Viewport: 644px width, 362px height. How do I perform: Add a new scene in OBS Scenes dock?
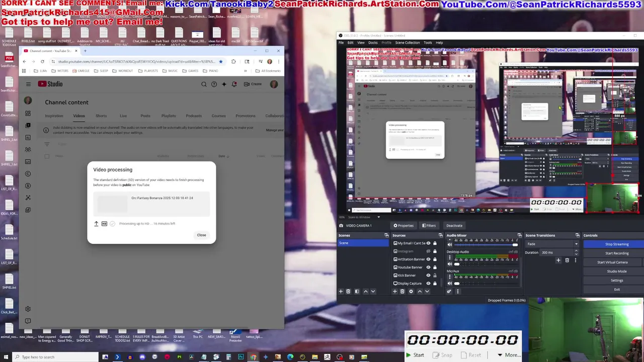coord(341,292)
